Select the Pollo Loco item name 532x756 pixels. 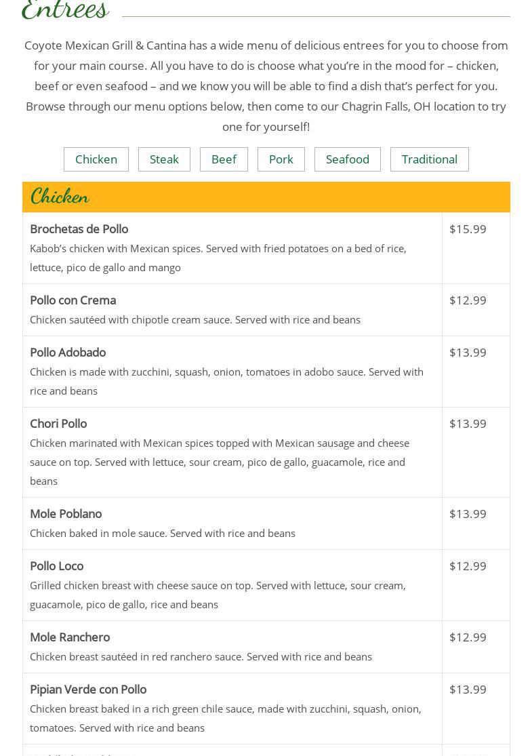click(x=56, y=566)
